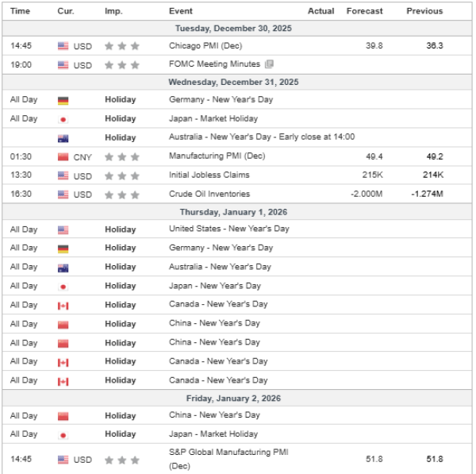Click the Germany flag in Wednesday's holiday row
The image size is (476, 474).
tap(63, 100)
